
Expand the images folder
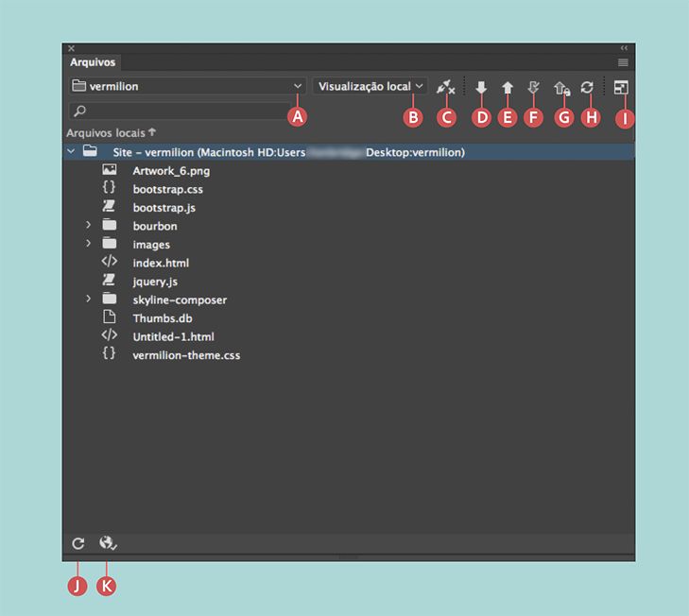(x=88, y=244)
